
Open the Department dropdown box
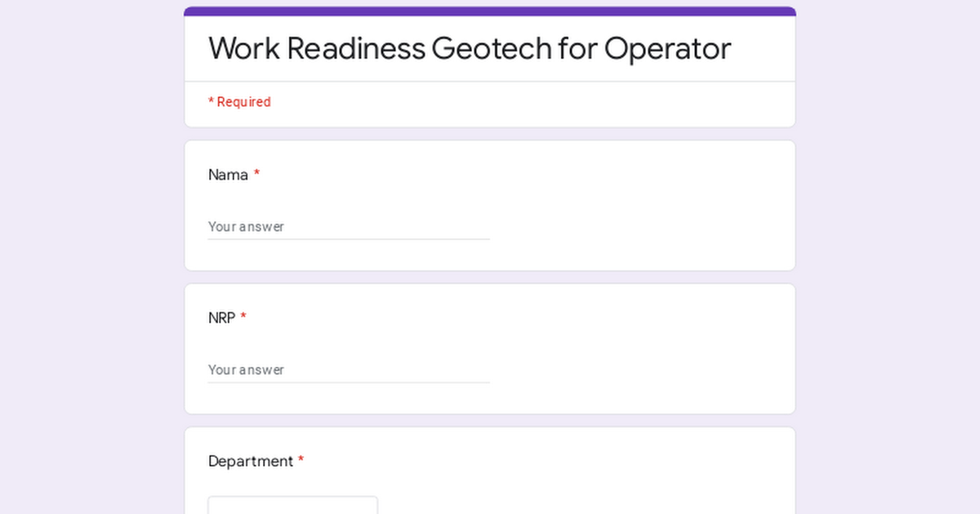(x=292, y=505)
